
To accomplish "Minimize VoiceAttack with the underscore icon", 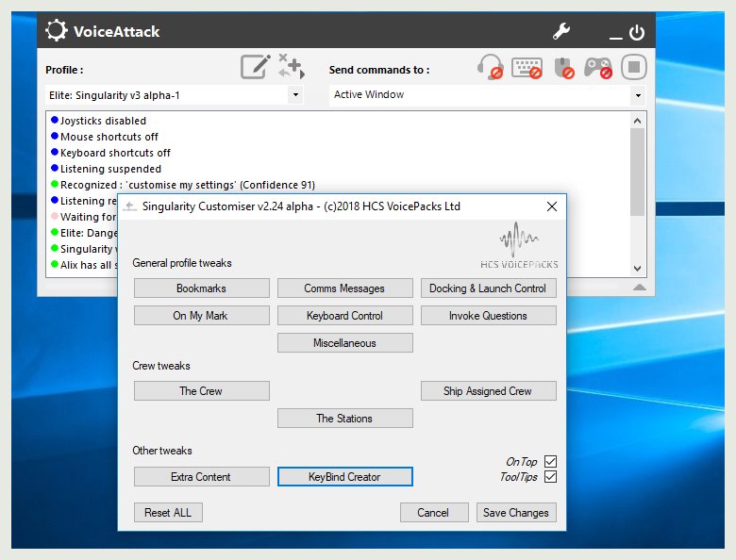I will (616, 38).
